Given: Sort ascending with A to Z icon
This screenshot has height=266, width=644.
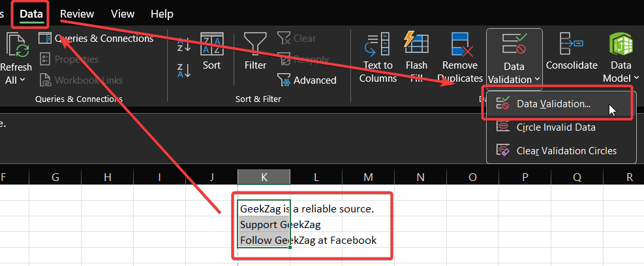Looking at the screenshot, I should pos(184,44).
